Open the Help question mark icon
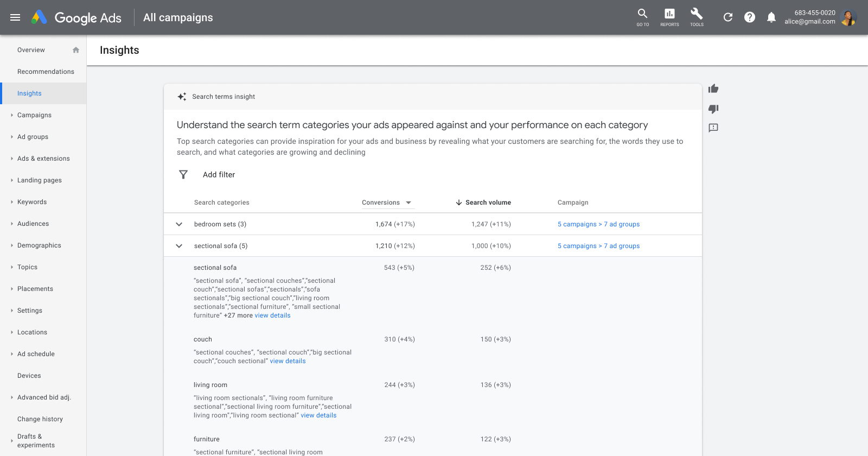This screenshot has height=456, width=868. 750,17
